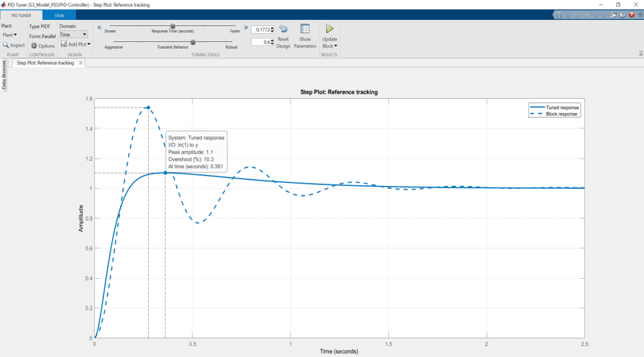The height and width of the screenshot is (357, 644).
Task: Click the Inspect magnifier button
Action: click(x=13, y=46)
